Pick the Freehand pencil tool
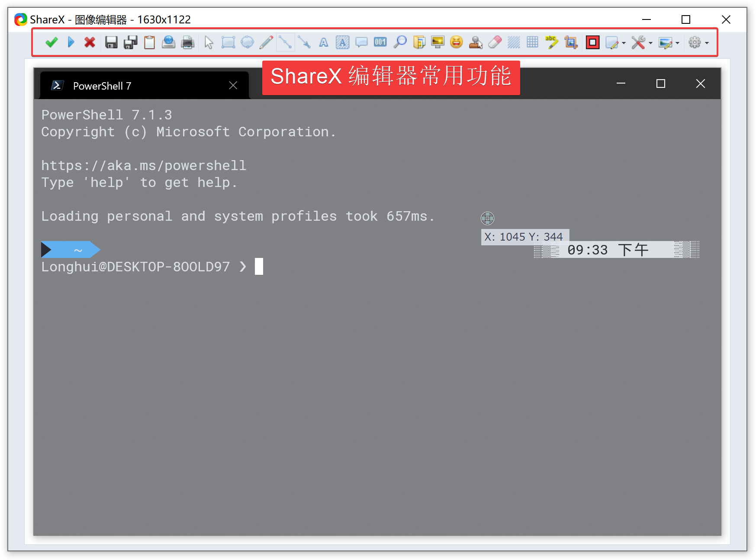 [266, 42]
